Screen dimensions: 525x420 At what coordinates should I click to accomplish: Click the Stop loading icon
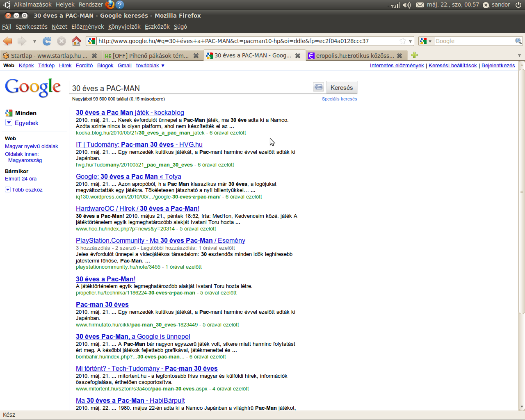tap(62, 41)
